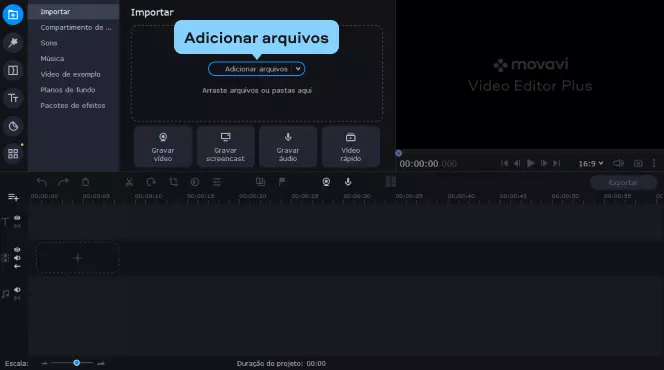
Task: Click the Exportar button
Action: point(623,182)
